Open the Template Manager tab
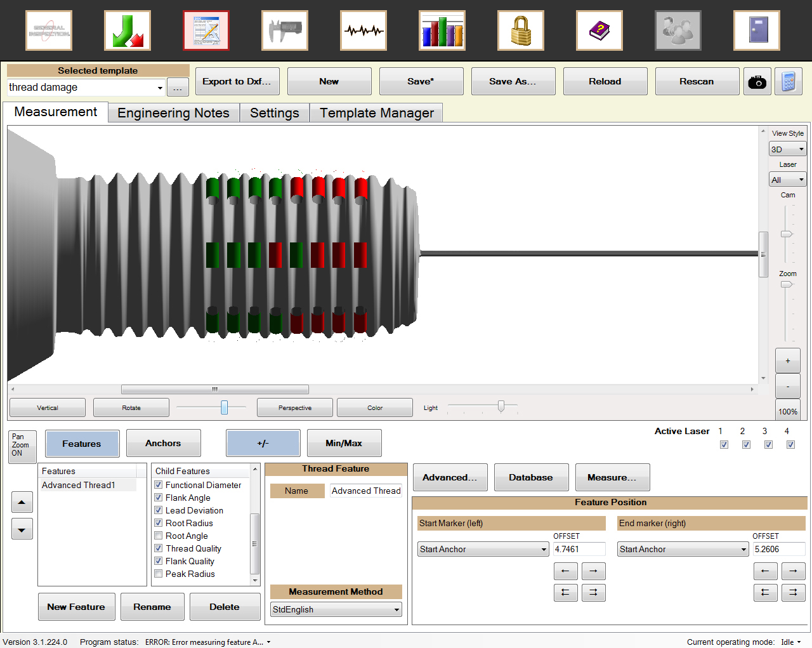812x648 pixels. click(376, 113)
